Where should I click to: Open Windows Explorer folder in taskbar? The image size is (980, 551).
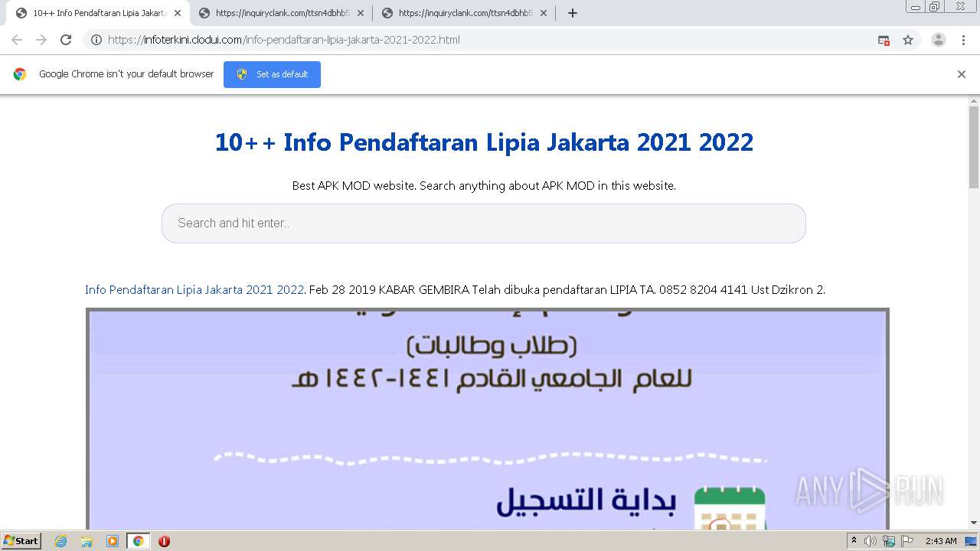coord(87,541)
